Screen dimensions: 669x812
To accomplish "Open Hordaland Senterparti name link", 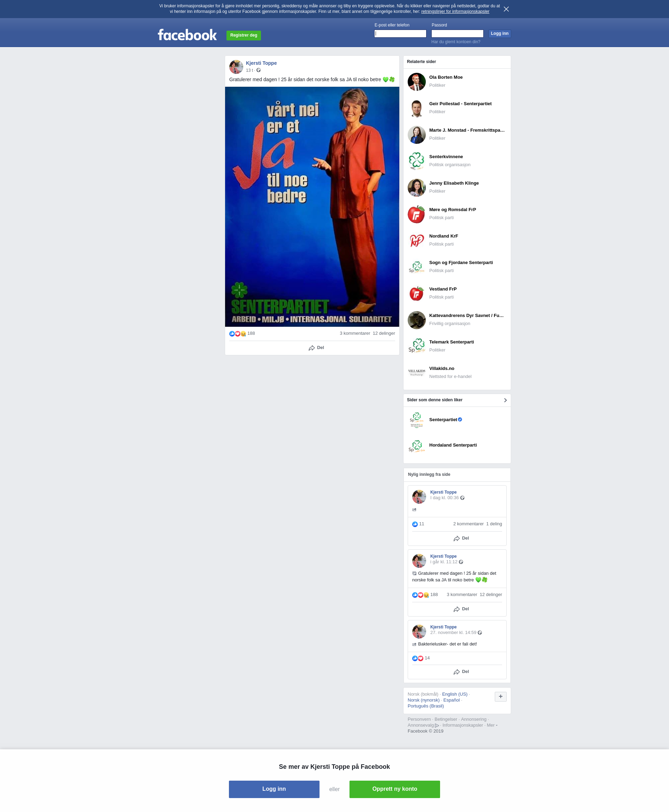I will point(453,445).
